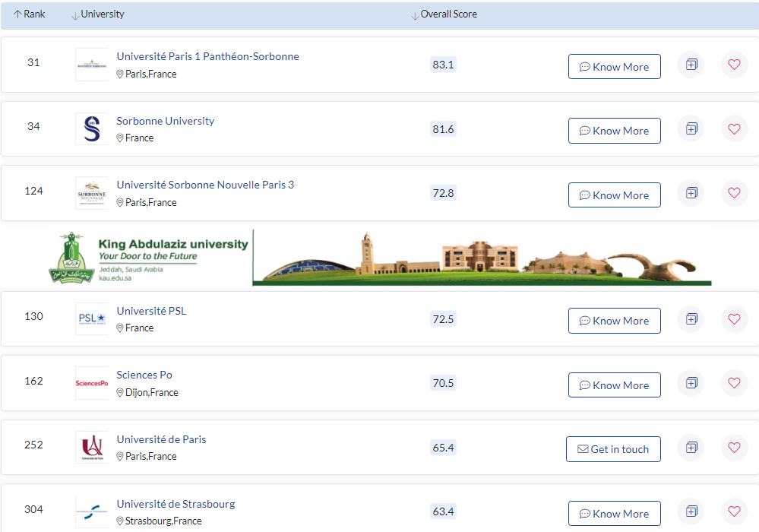Click Sorbonne Nouvelle logo thumbnail
The height and width of the screenshot is (532, 759).
click(x=91, y=193)
